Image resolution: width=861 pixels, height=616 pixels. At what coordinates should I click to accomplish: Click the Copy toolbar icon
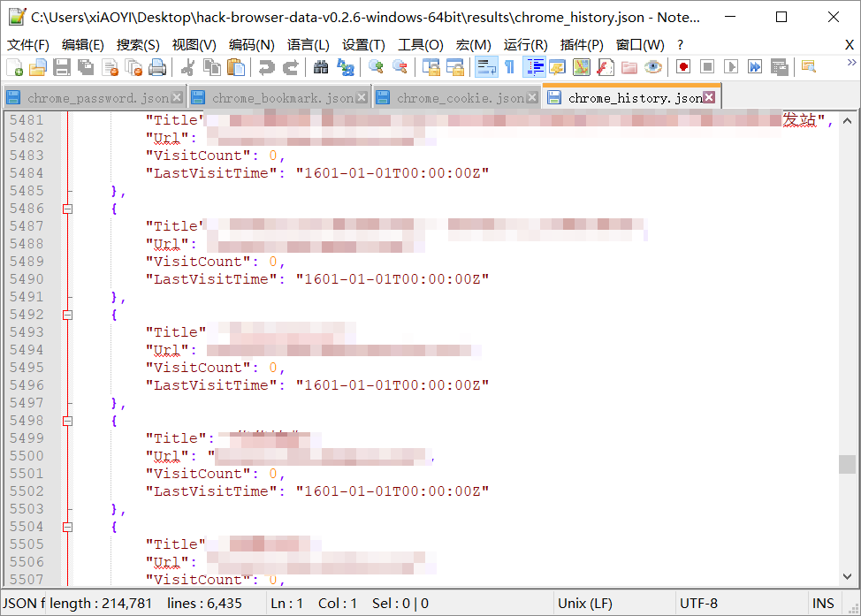coord(212,67)
